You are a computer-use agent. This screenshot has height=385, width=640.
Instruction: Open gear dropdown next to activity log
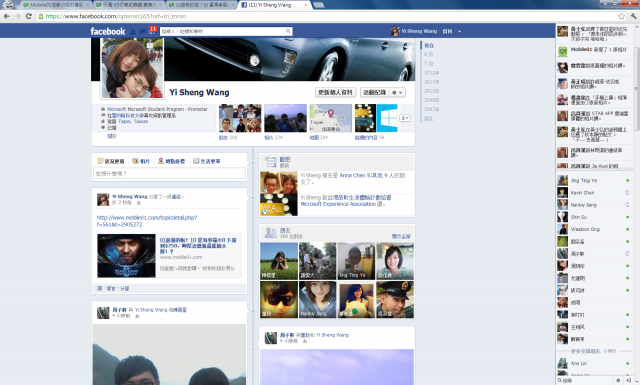point(397,93)
